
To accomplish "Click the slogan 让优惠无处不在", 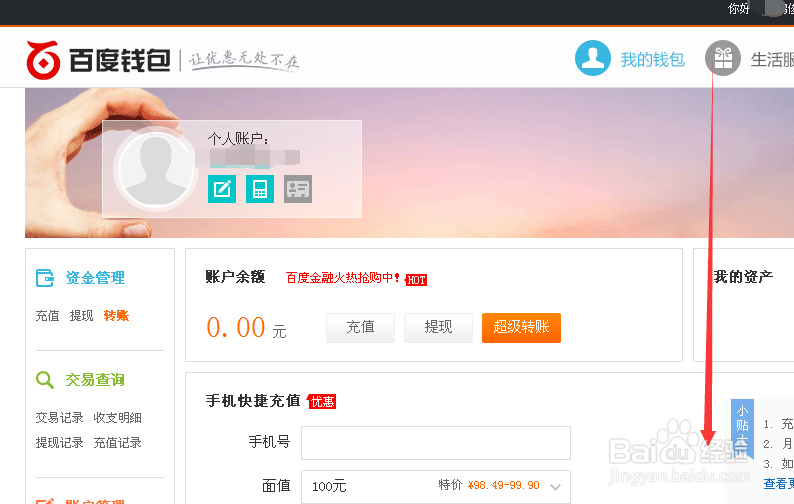I will click(244, 60).
